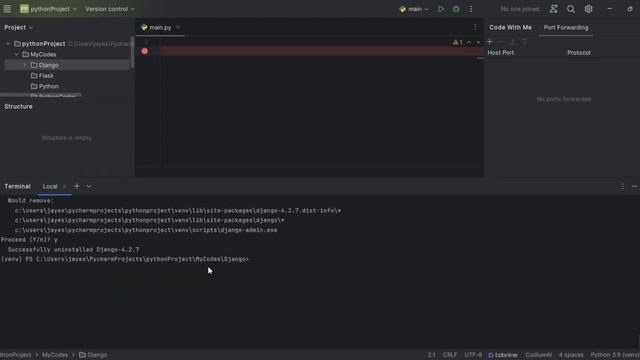Open the Version control dropdown

[x=109, y=9]
